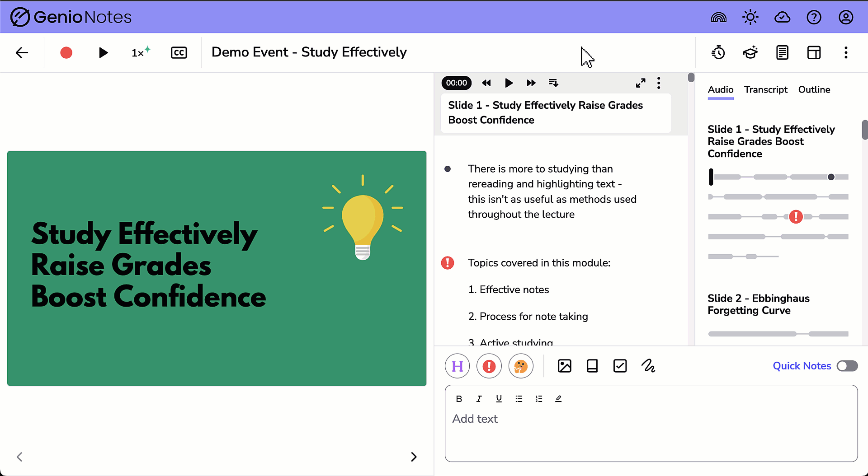The height and width of the screenshot is (476, 868).
Task: Select 'Topics covered in this module:' text
Action: (x=539, y=263)
